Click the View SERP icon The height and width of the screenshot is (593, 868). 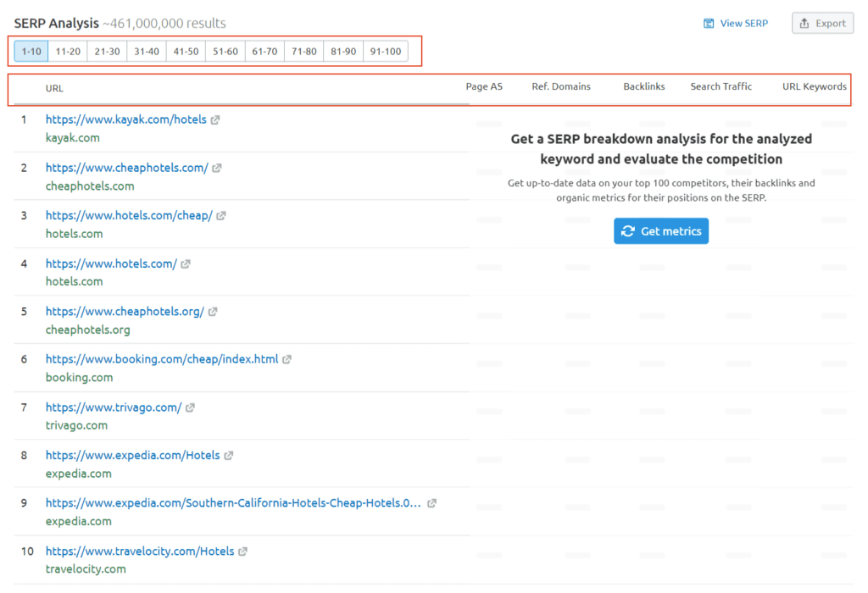click(x=709, y=23)
